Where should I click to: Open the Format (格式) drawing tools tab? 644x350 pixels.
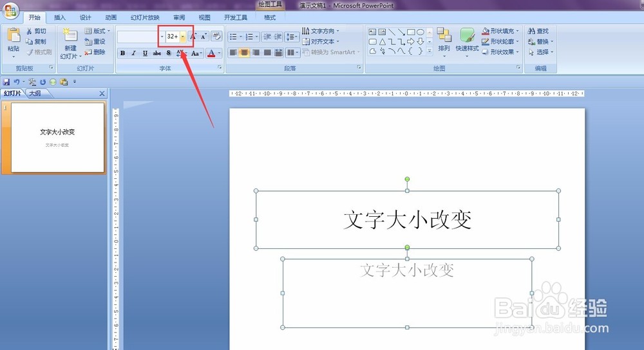(270, 17)
